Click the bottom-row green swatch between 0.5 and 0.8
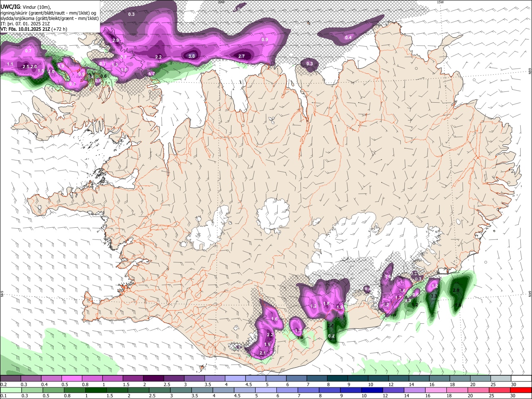Viewport: 532px width, 399px height. 53,390
